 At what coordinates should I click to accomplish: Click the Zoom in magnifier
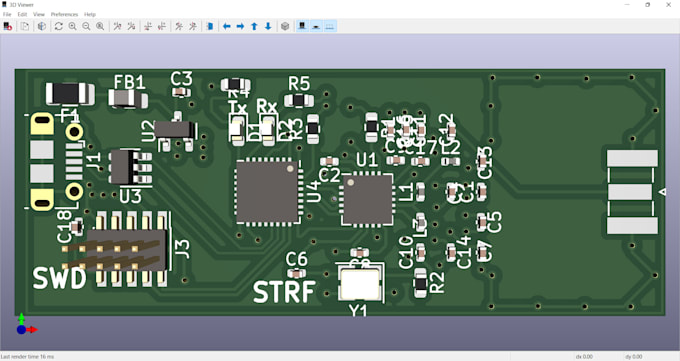72,26
